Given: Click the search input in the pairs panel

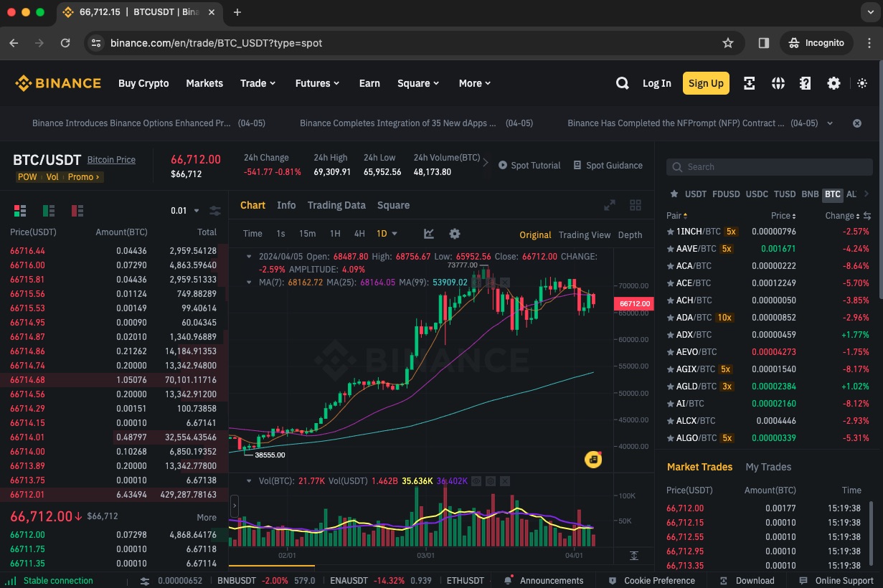Looking at the screenshot, I should tap(769, 167).
